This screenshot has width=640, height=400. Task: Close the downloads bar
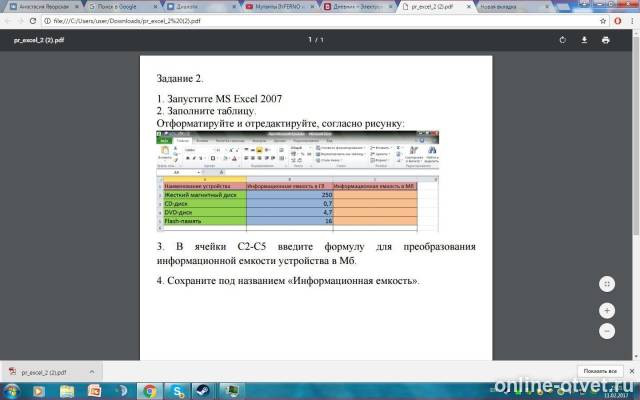coord(632,371)
